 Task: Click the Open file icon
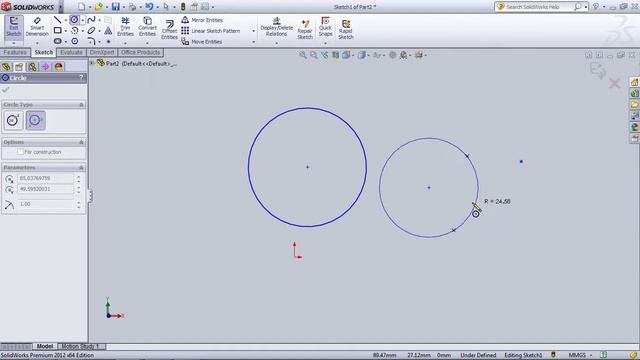[x=98, y=7]
